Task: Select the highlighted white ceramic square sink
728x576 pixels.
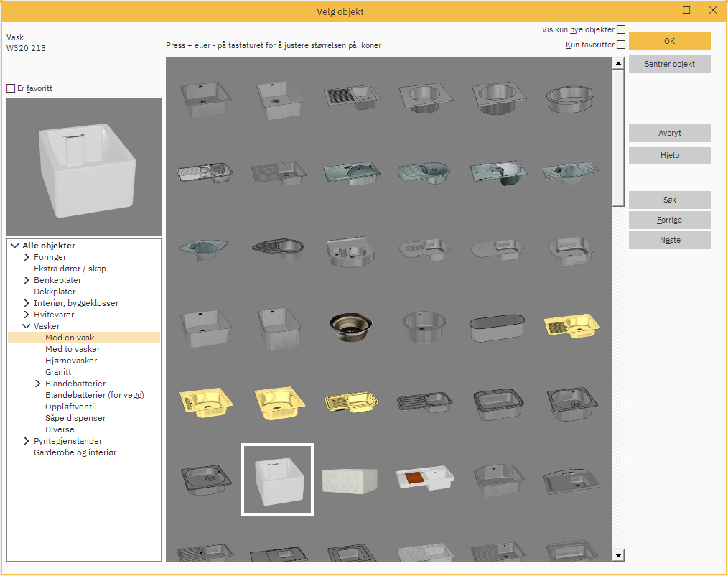Action: tap(277, 480)
